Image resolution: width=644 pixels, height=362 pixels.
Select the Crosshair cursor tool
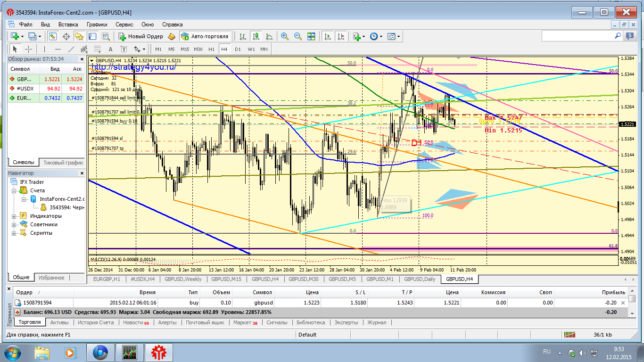point(28,49)
